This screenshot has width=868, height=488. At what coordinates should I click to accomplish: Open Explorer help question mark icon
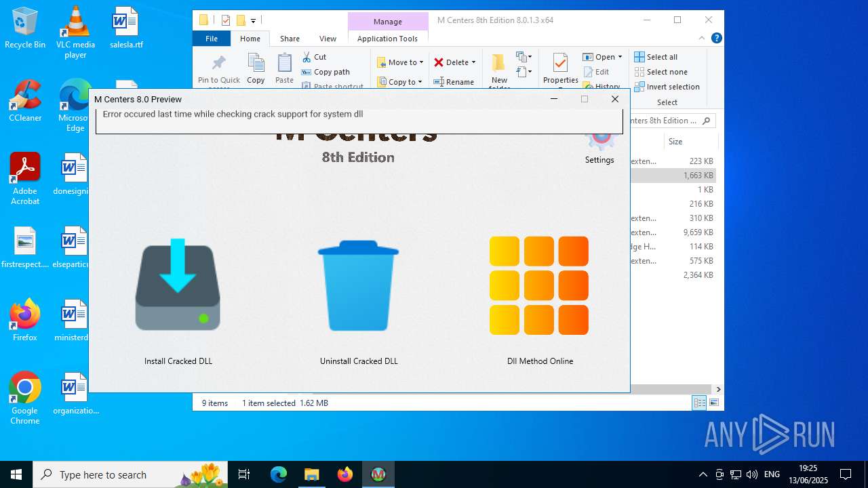click(x=717, y=39)
